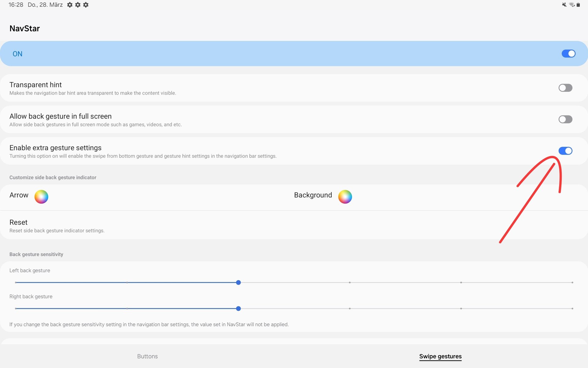
Task: Tap Reset side back gesture indicator settings
Action: coord(57,226)
